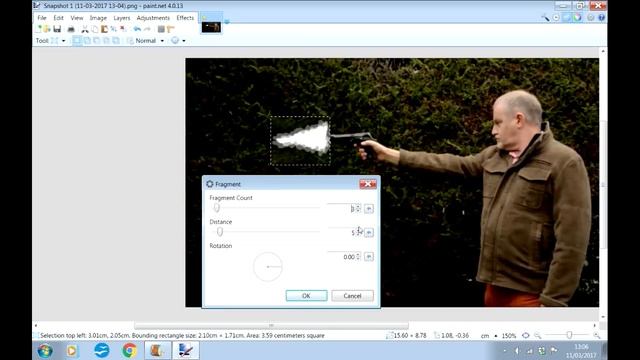Click the Undo arrow icon

point(137,29)
